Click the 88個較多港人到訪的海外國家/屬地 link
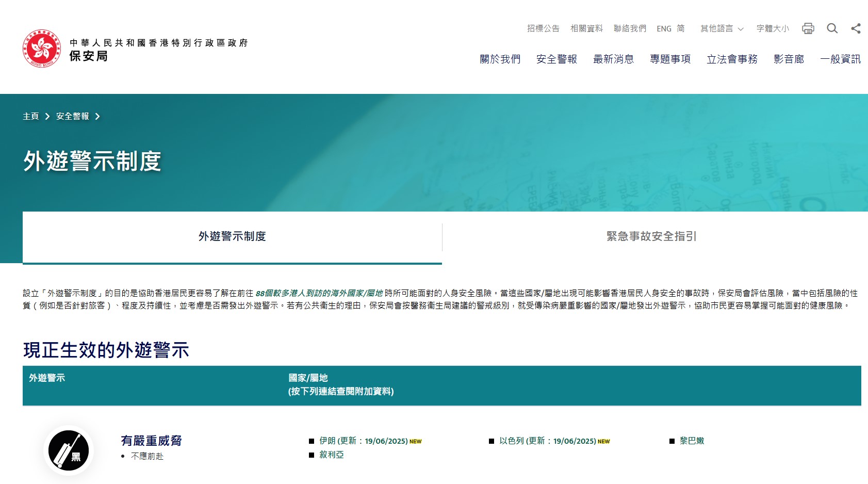The width and height of the screenshot is (868, 484). (319, 293)
